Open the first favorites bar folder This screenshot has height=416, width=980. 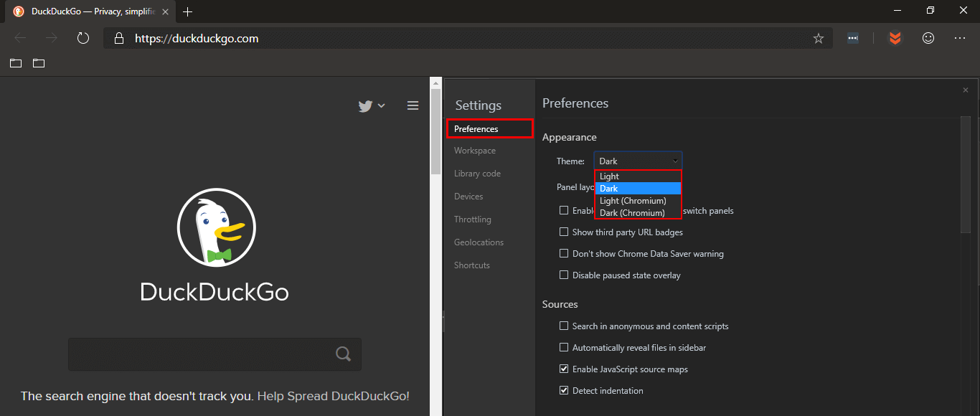point(16,63)
